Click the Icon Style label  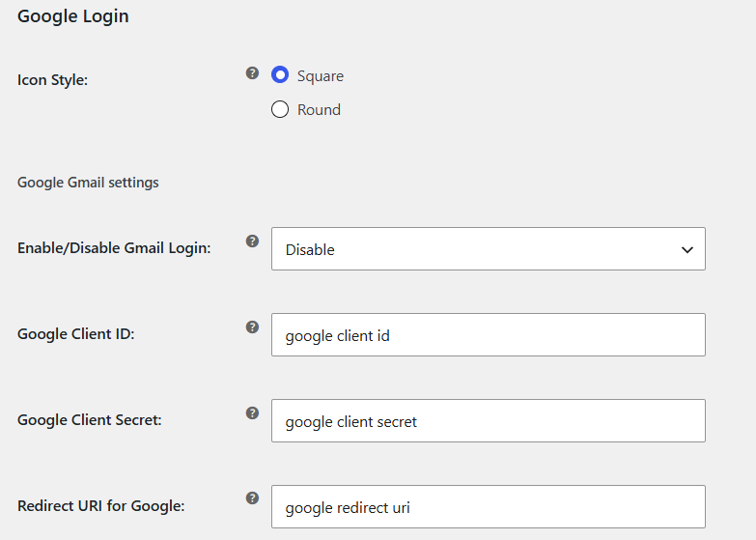[52, 79]
